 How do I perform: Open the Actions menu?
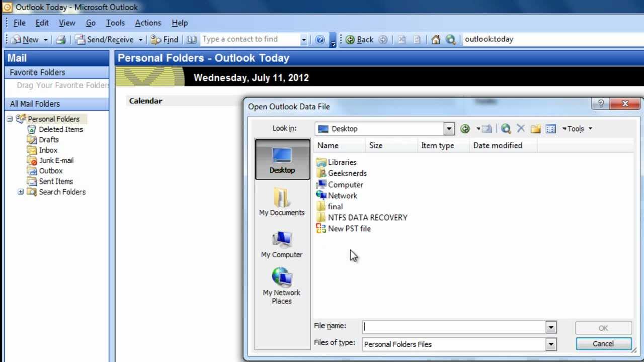(148, 23)
